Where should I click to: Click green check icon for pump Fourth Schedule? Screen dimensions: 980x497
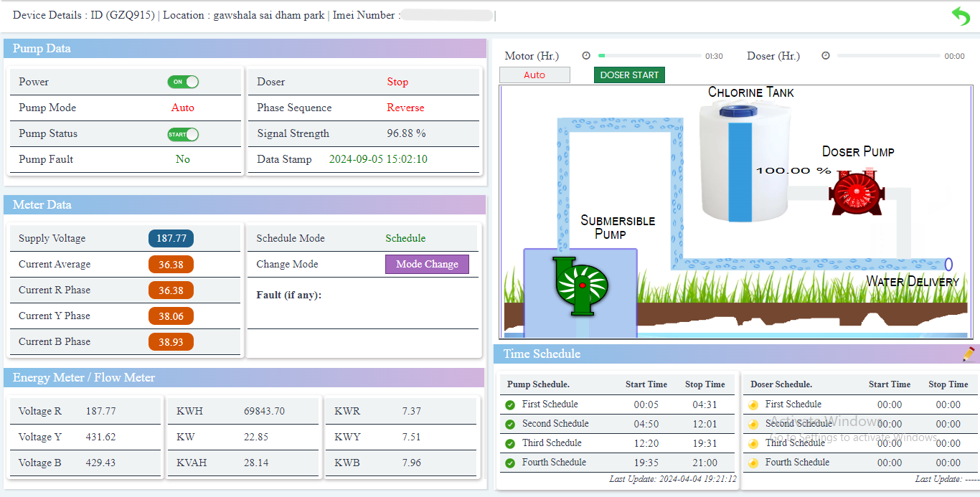click(x=510, y=463)
